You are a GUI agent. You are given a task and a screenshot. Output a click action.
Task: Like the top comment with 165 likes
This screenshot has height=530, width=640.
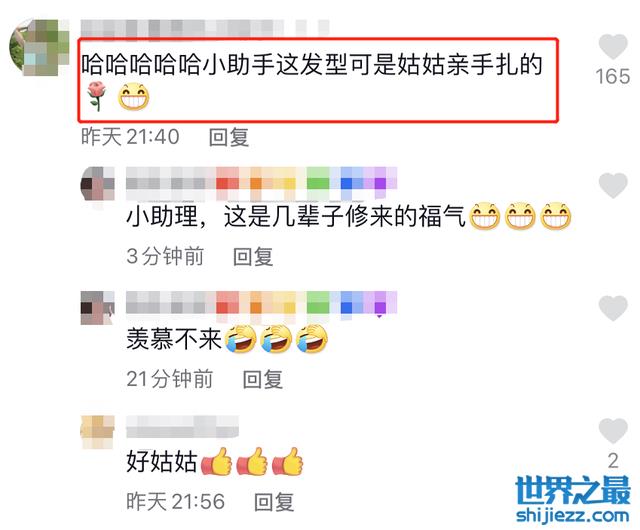click(613, 47)
